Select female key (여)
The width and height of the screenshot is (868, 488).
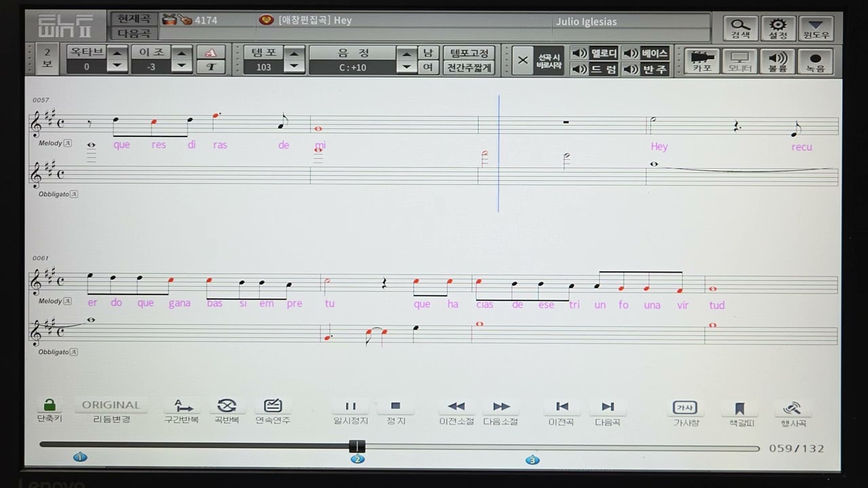[x=428, y=67]
